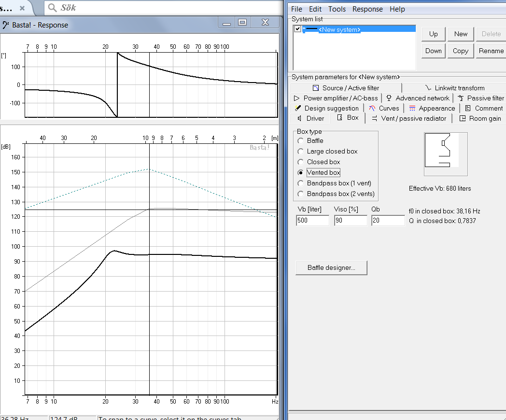
Task: Click the Vent / passive radiator icon
Action: tap(374, 118)
